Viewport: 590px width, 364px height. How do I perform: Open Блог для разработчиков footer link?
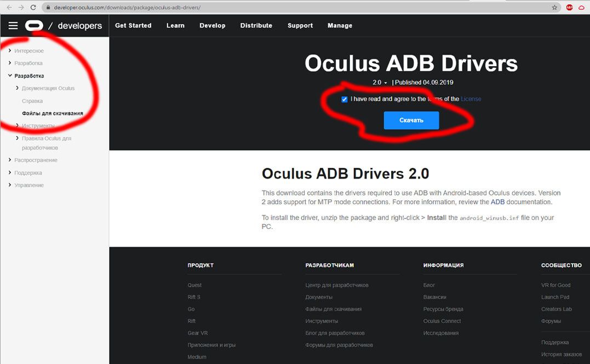pos(335,333)
